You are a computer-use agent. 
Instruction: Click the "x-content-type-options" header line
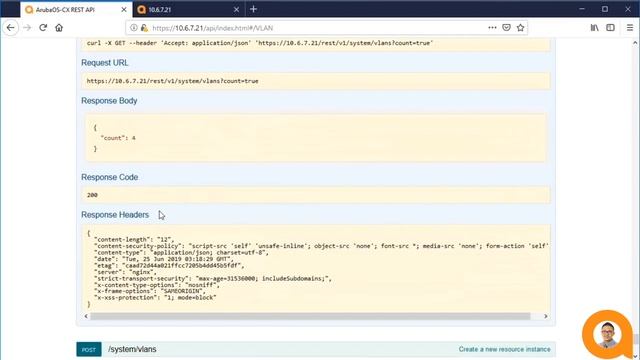click(x=157, y=285)
